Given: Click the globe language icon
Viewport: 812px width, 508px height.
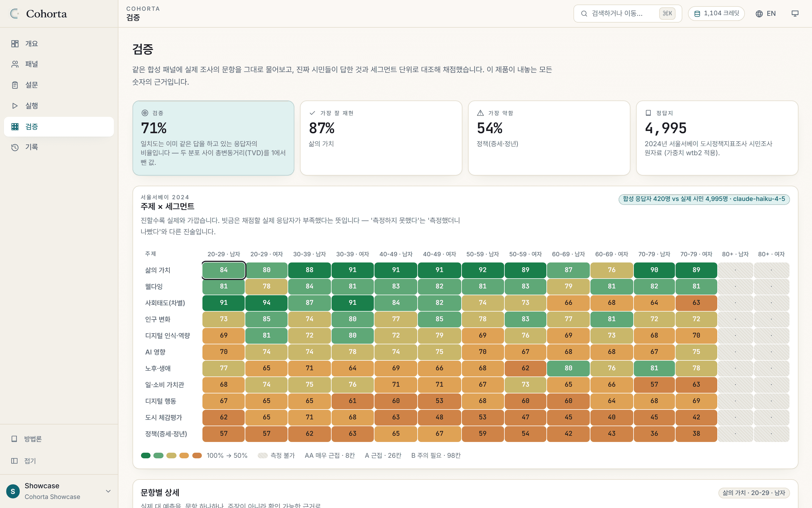Looking at the screenshot, I should point(759,14).
